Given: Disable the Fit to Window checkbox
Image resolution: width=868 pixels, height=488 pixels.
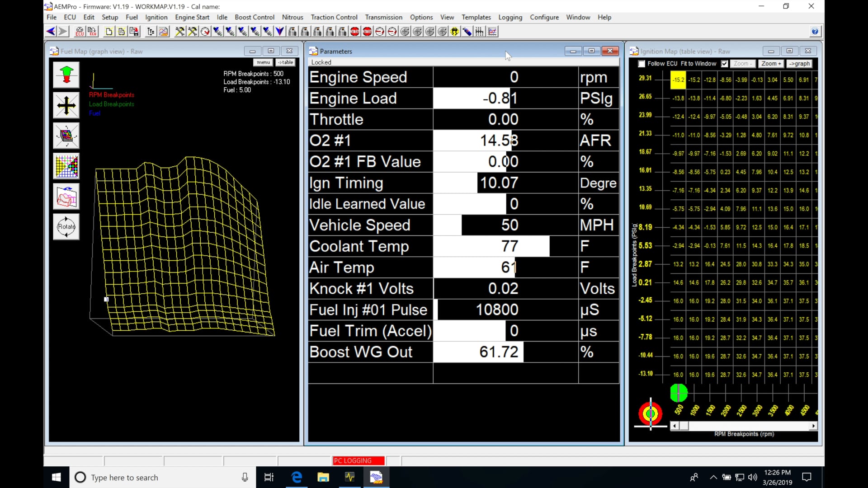Looking at the screenshot, I should pyautogui.click(x=724, y=64).
